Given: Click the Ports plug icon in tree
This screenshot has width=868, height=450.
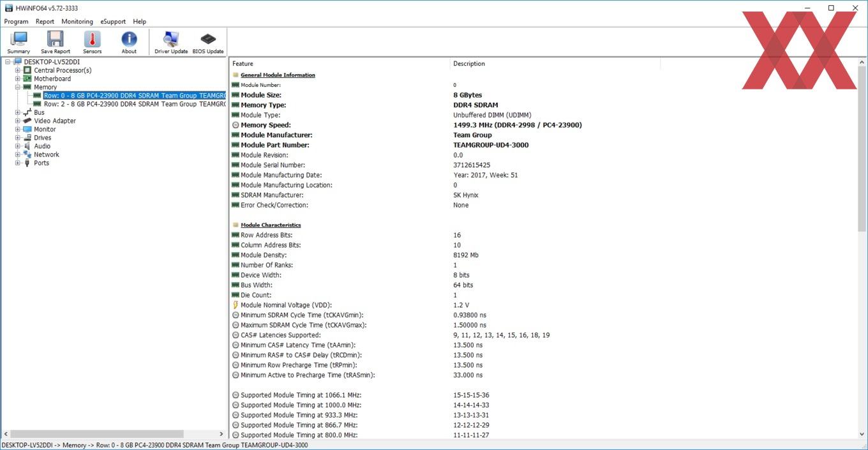Looking at the screenshot, I should 27,163.
